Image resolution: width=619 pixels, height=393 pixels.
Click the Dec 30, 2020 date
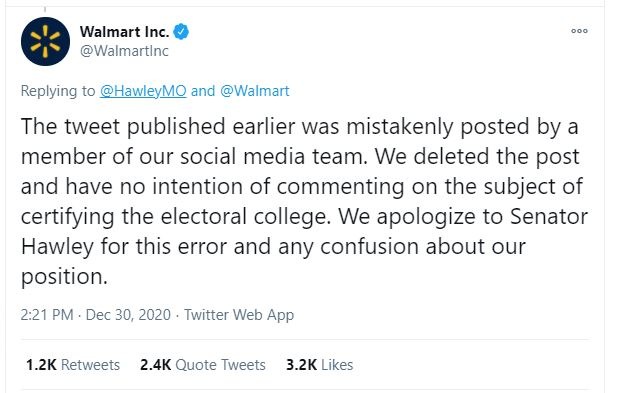tap(128, 314)
